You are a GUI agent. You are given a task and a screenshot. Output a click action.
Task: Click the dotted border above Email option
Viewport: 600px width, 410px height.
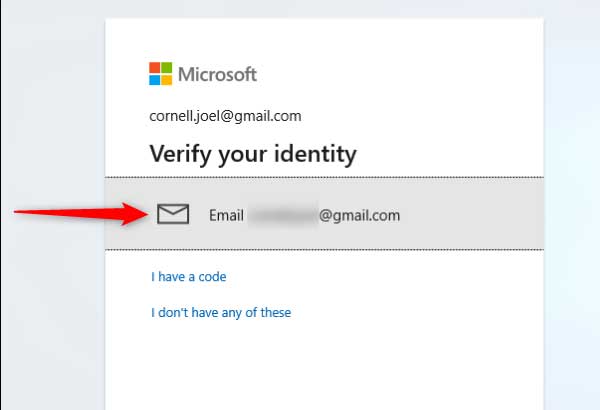[324, 177]
